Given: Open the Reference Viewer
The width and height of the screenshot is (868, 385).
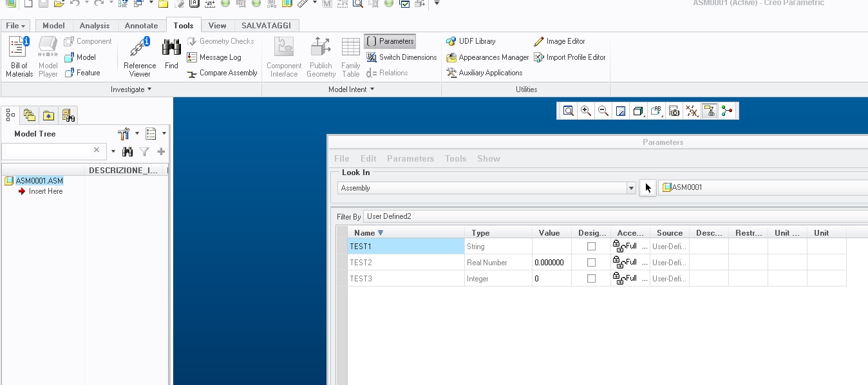Looking at the screenshot, I should pos(140,57).
